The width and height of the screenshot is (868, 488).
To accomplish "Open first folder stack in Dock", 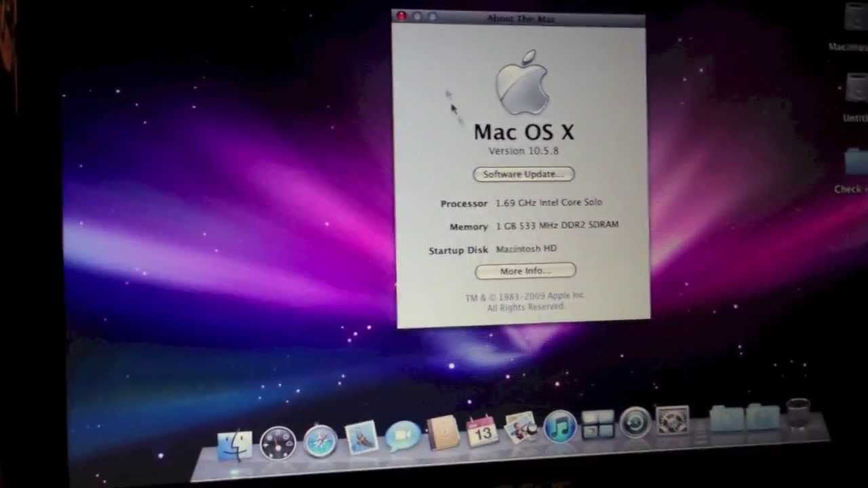I will click(728, 417).
